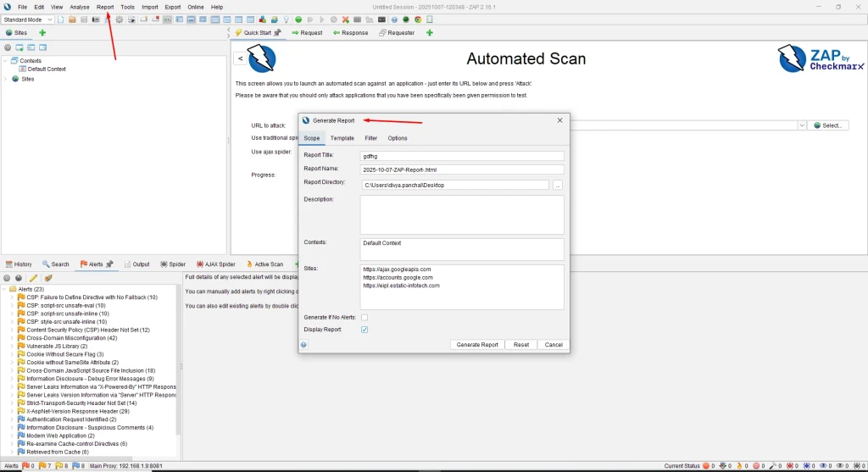The height and width of the screenshot is (472, 868).
Task: Click the Generate Report button
Action: (477, 345)
